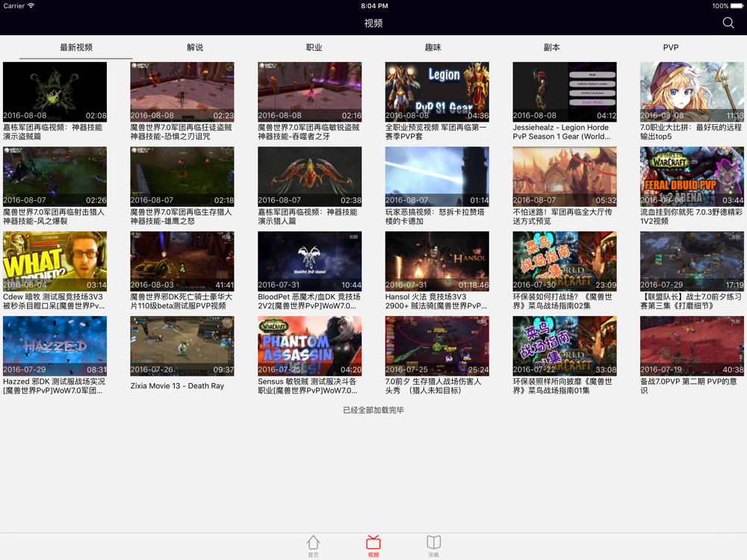Image resolution: width=747 pixels, height=560 pixels.
Task: Play the BloodPet PvP channel thumbnail
Action: [x=310, y=261]
